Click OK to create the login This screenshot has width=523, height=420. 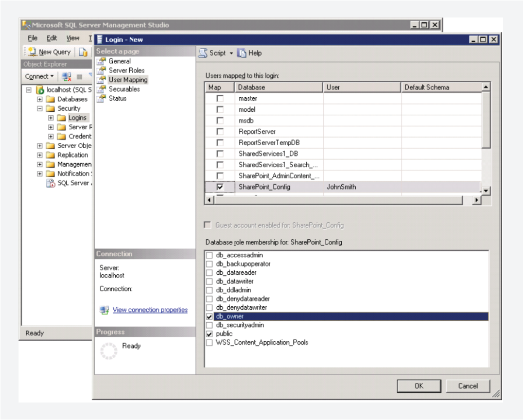pos(419,386)
